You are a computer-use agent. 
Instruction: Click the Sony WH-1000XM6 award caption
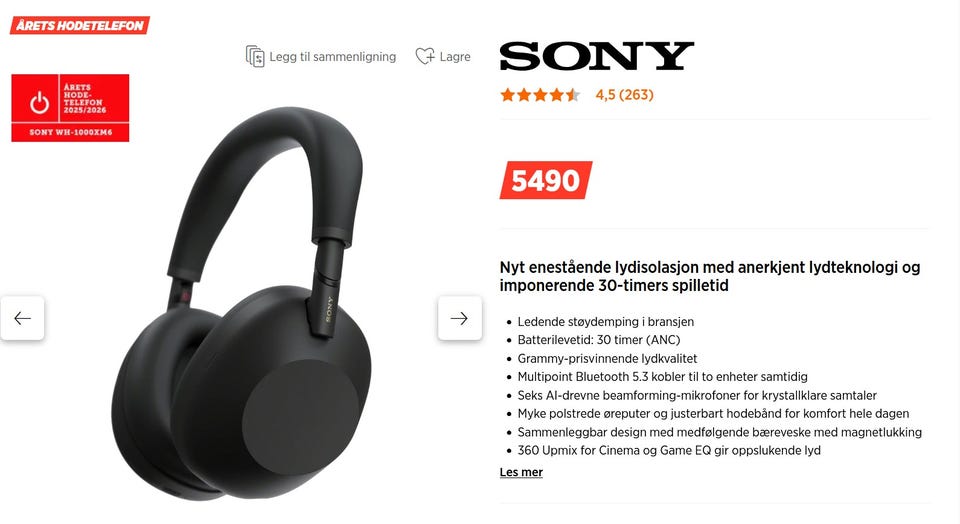[70, 132]
